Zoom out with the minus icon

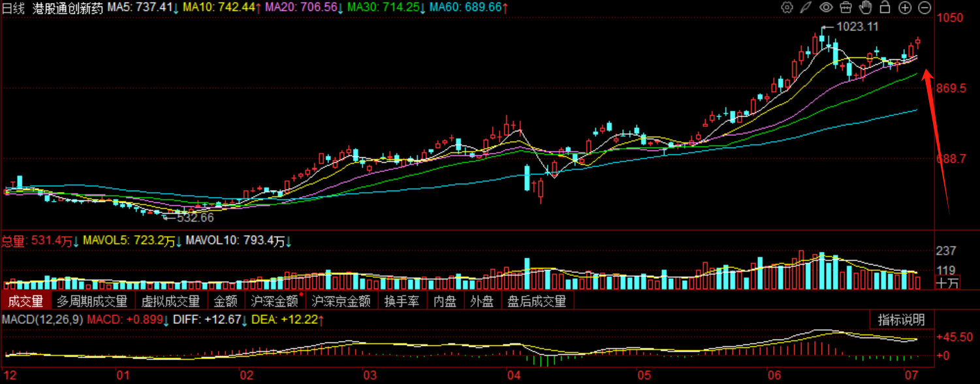(x=925, y=8)
